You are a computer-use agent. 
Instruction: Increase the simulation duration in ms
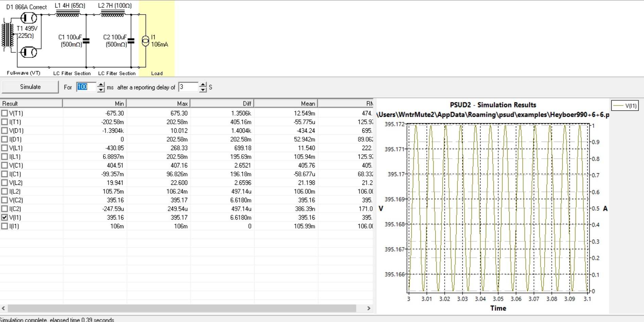click(x=101, y=84)
